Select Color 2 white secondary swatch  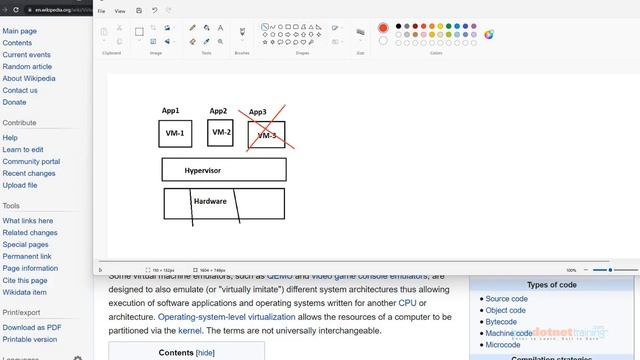pos(383,41)
